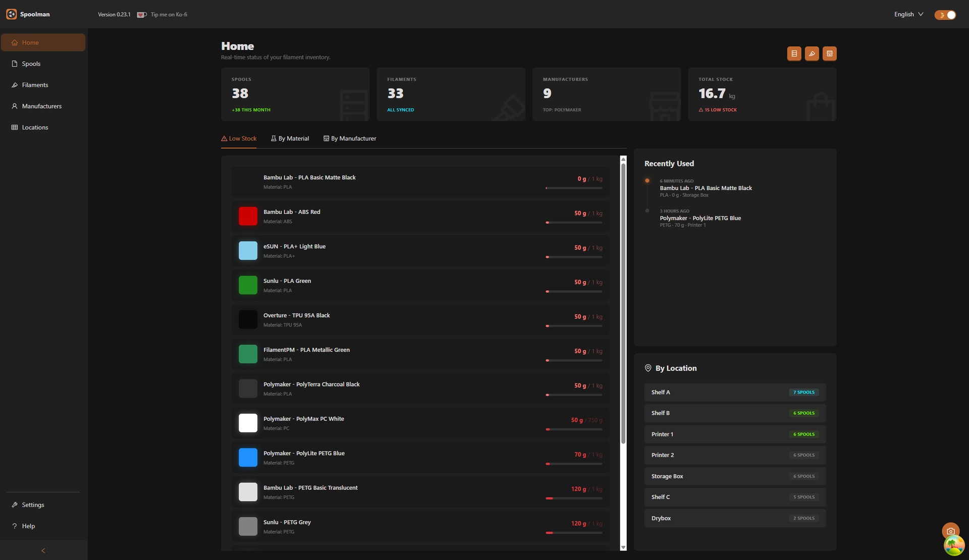Click the low stock list scrollbar

[623, 303]
